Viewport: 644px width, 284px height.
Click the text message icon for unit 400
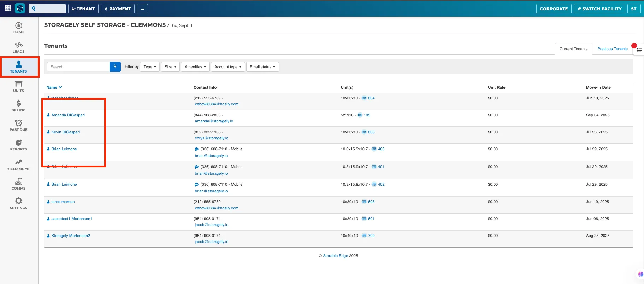(x=196, y=149)
